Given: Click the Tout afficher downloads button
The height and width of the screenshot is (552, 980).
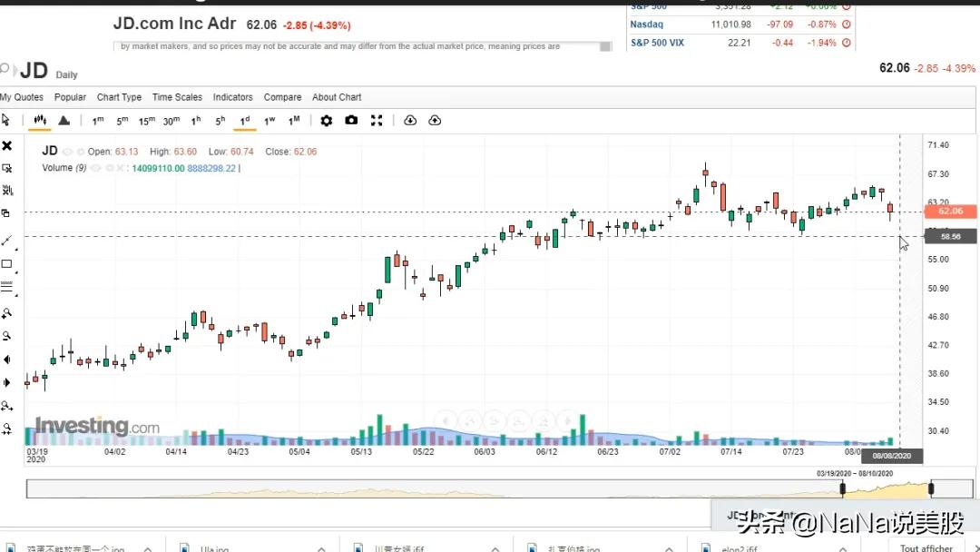Looking at the screenshot, I should 926,547.
